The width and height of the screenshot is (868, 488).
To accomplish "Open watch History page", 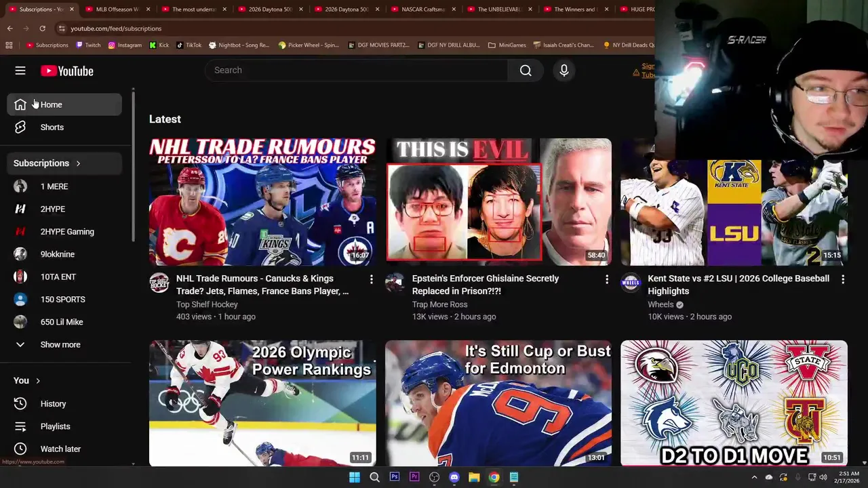I will (64, 404).
